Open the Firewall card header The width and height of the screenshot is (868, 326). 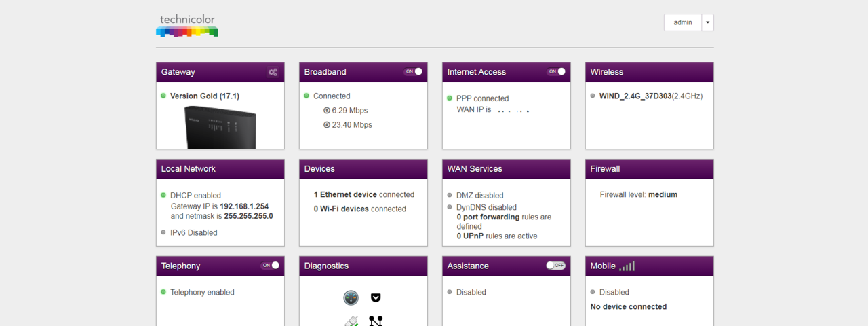pos(649,169)
